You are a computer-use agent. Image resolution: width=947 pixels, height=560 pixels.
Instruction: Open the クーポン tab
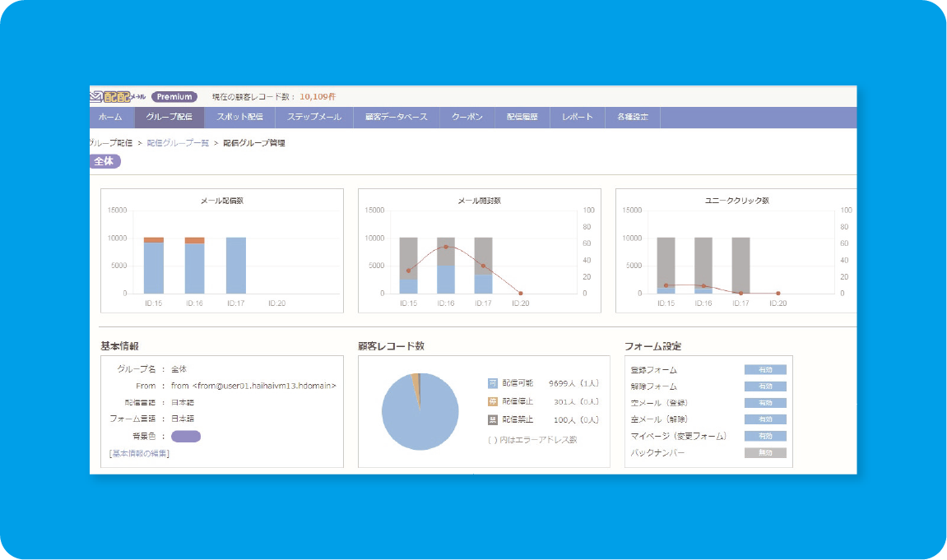click(467, 117)
